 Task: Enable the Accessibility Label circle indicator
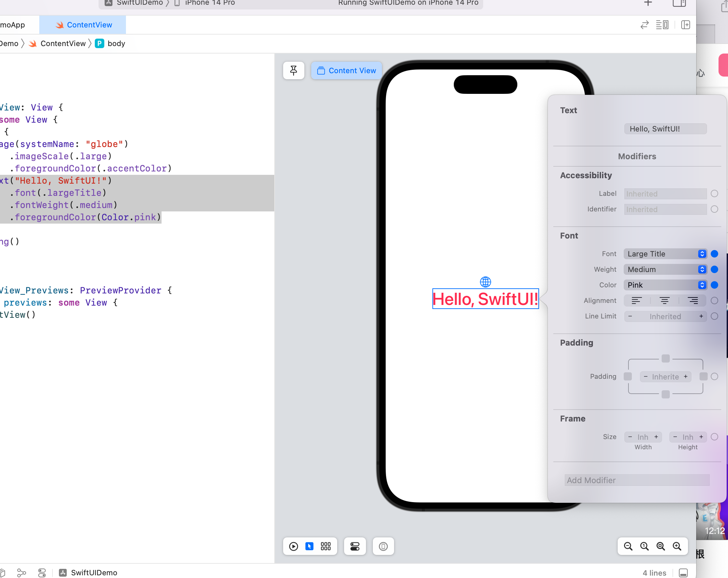coord(714,193)
